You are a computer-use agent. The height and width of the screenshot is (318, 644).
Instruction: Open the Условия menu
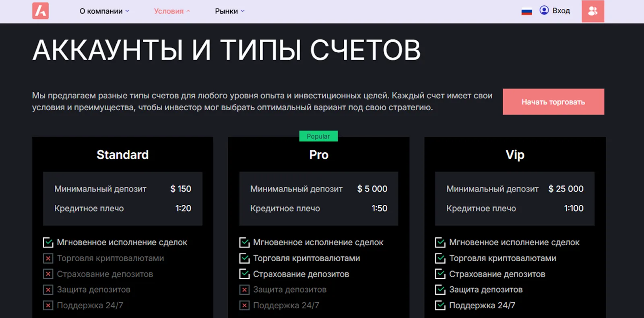172,11
